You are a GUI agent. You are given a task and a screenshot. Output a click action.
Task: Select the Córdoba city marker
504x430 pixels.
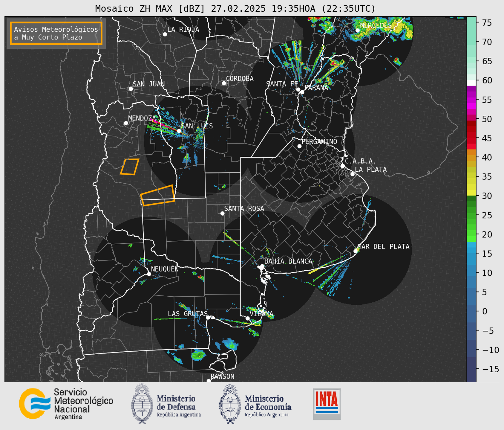tap(224, 83)
